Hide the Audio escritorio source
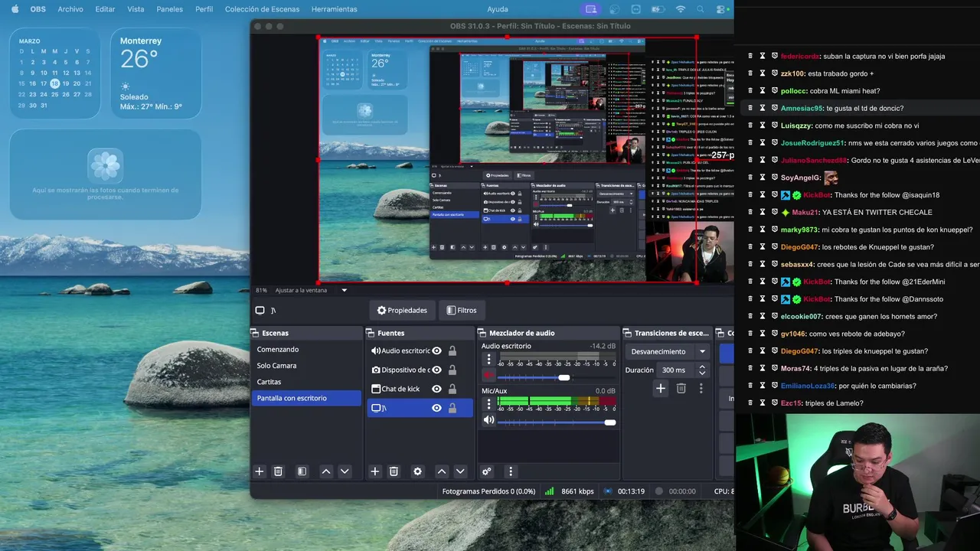980x551 pixels. coord(436,350)
